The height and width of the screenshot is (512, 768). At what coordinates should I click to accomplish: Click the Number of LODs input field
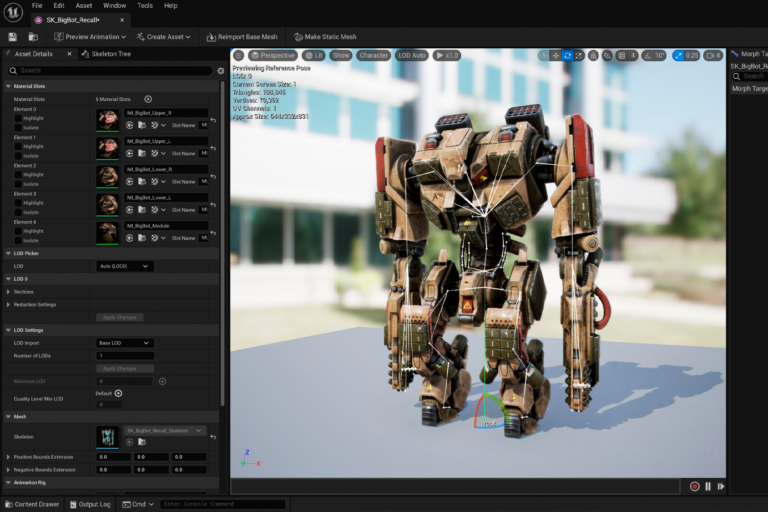tap(125, 356)
